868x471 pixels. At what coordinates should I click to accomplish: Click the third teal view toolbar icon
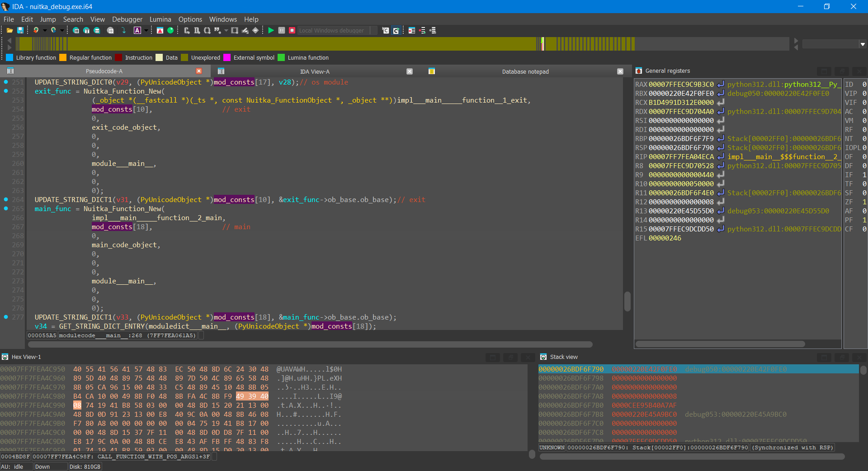click(x=97, y=30)
